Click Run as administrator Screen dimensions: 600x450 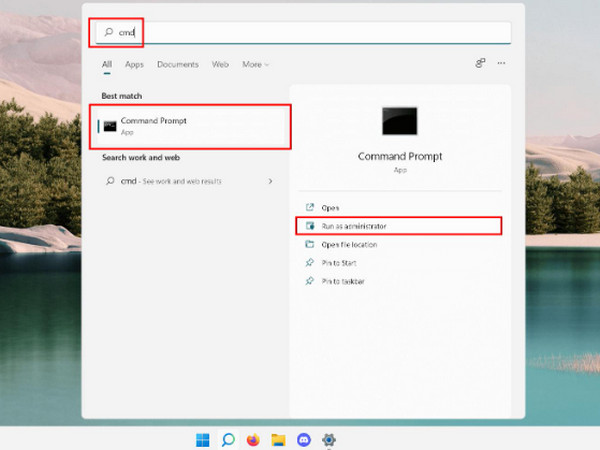tap(399, 226)
